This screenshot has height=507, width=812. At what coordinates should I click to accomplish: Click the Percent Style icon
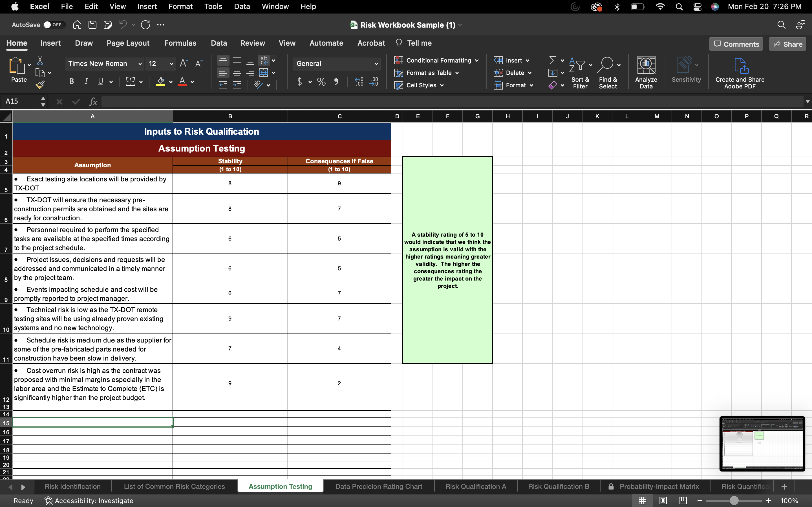coord(321,82)
